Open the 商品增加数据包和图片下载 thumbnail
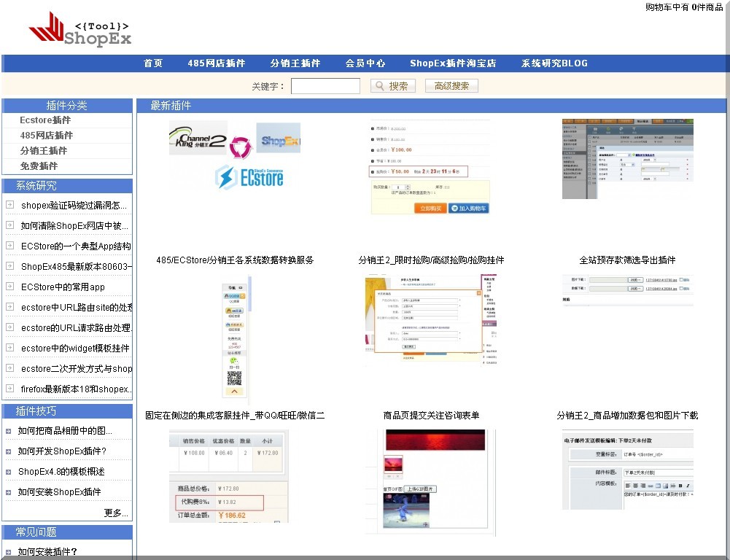The width and height of the screenshot is (730, 560). pyautogui.click(x=628, y=289)
